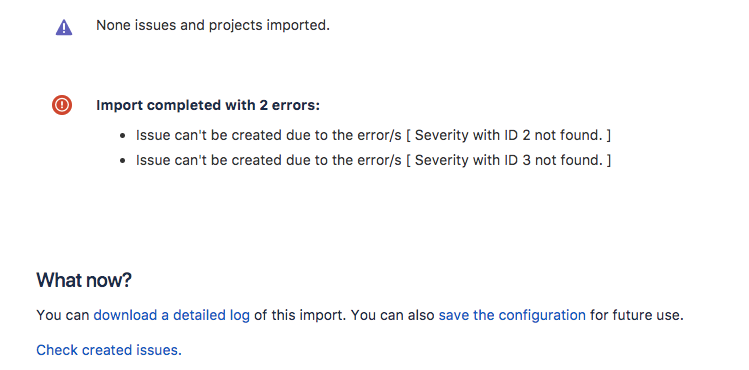Screen dimensions: 749x370
Task: Click the closing bracket after ID 2 not found
Action: (609, 136)
